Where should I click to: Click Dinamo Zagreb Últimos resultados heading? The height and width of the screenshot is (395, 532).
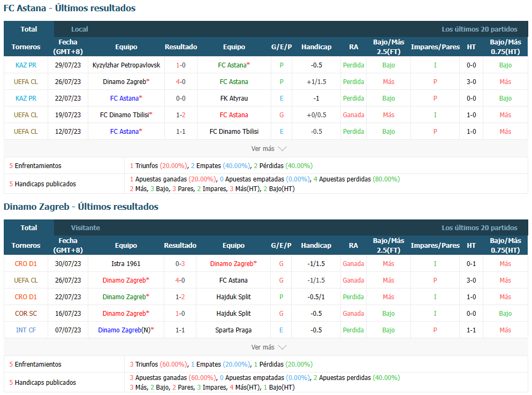pos(81,207)
